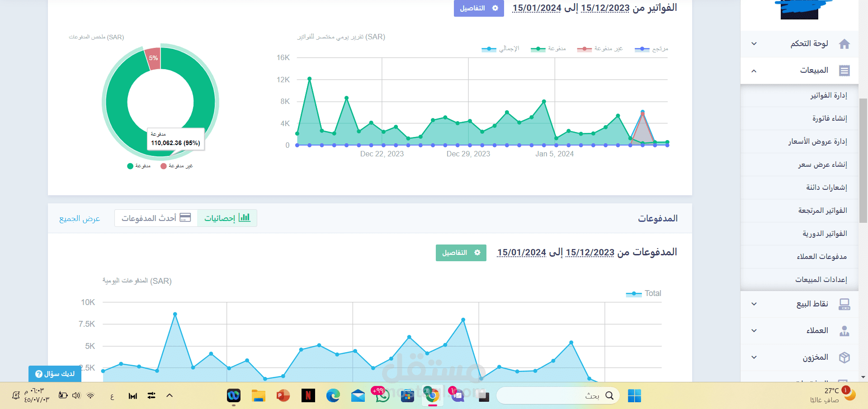Screen dimensions: 868x409
Task: Open إنشاء فاتورة menu item
Action: pyautogui.click(x=799, y=118)
